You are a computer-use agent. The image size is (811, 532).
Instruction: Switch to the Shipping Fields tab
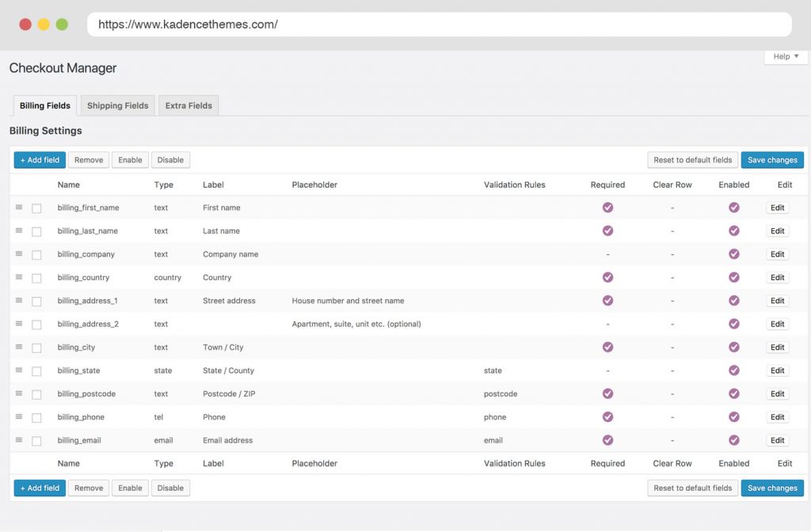117,105
